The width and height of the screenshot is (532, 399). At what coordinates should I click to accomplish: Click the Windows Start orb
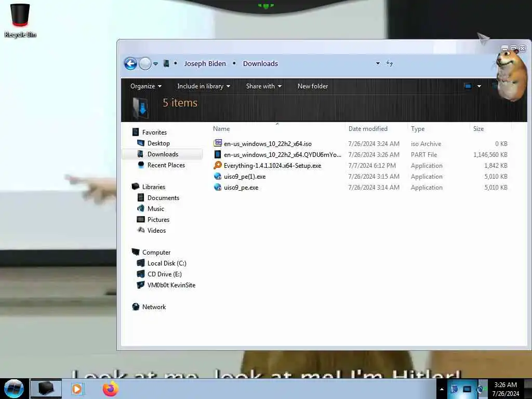pyautogui.click(x=14, y=389)
